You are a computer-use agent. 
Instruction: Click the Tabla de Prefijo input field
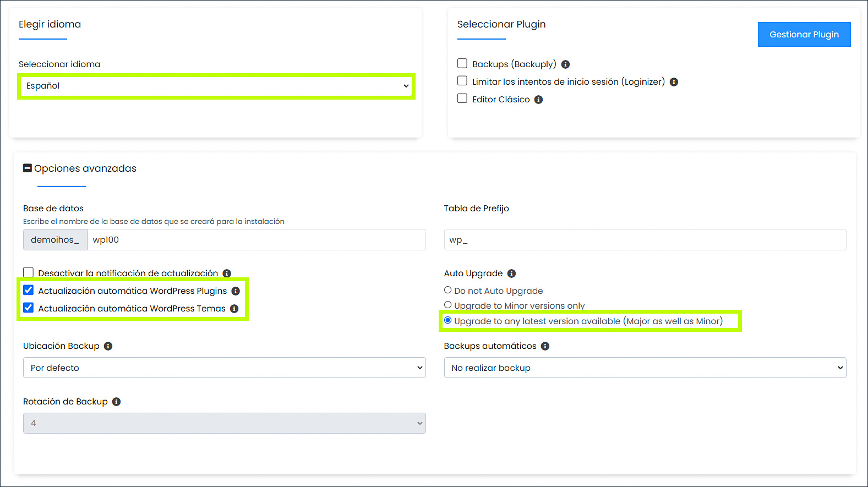[x=645, y=240]
